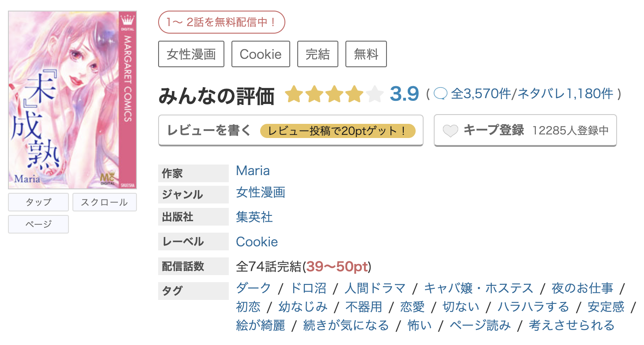Switch to スクロール reading mode
644x345 pixels.
[104, 202]
